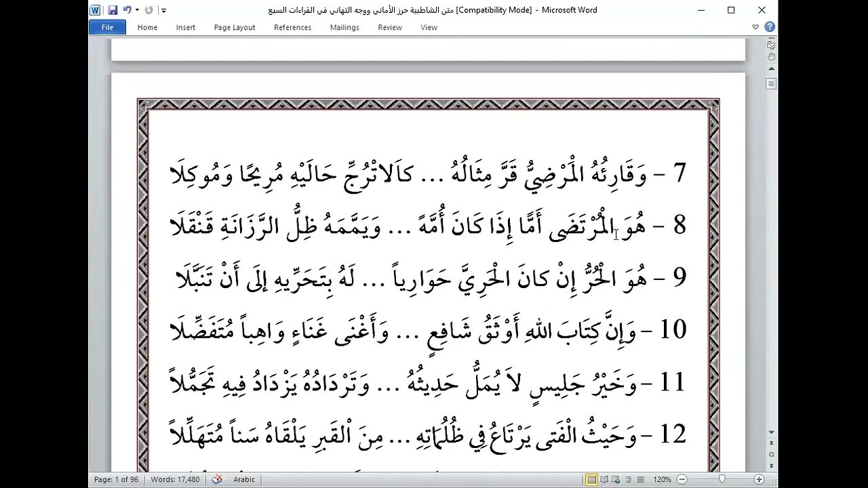Open the File tab
Viewport: 868px width, 488px height.
pyautogui.click(x=107, y=27)
